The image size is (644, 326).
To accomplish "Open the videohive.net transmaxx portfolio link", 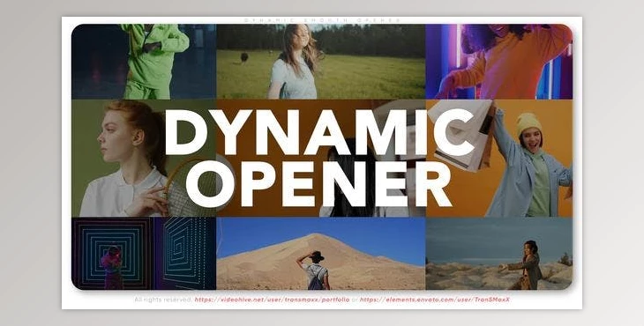I will (x=272, y=300).
